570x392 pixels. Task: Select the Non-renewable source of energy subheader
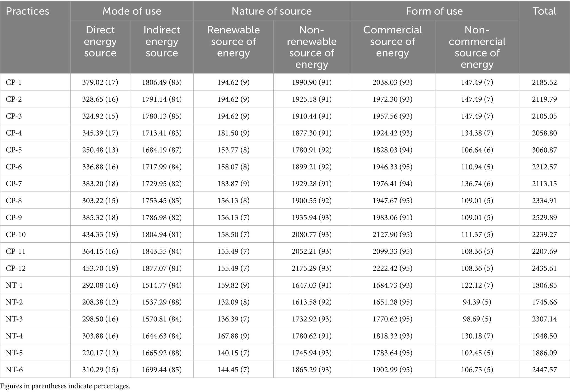click(x=312, y=47)
